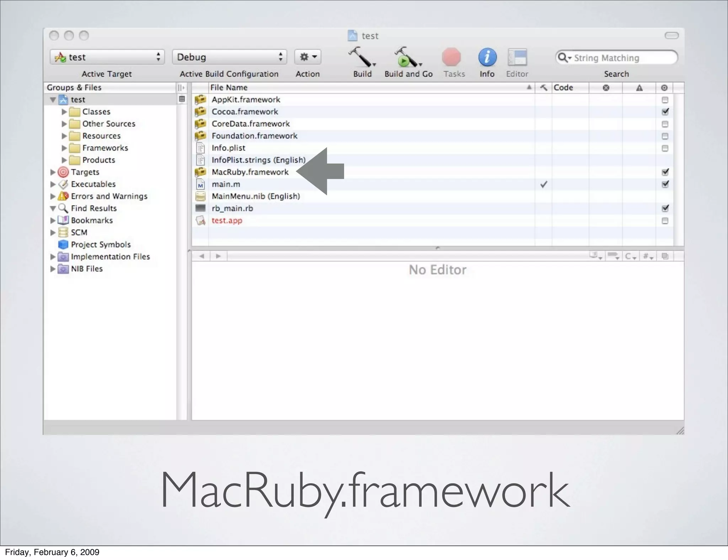This screenshot has height=560, width=728.
Task: Select AppKit.framework in the file list
Action: [246, 99]
